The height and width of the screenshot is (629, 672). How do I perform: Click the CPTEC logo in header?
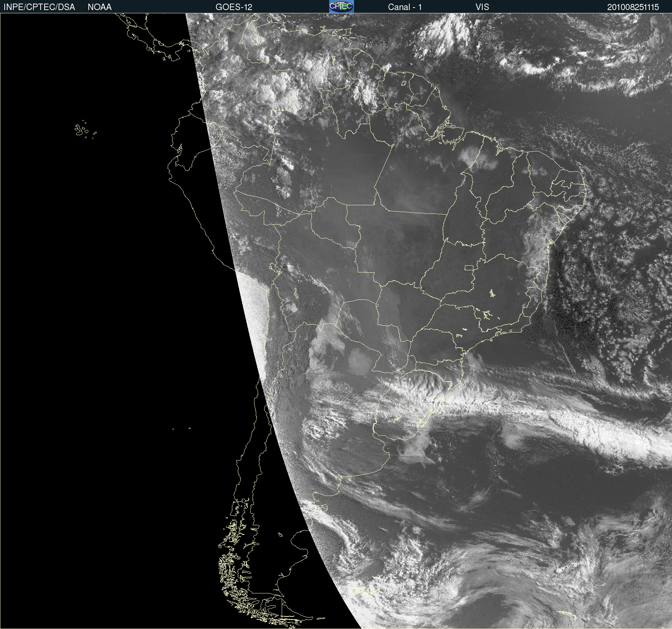[x=341, y=6]
